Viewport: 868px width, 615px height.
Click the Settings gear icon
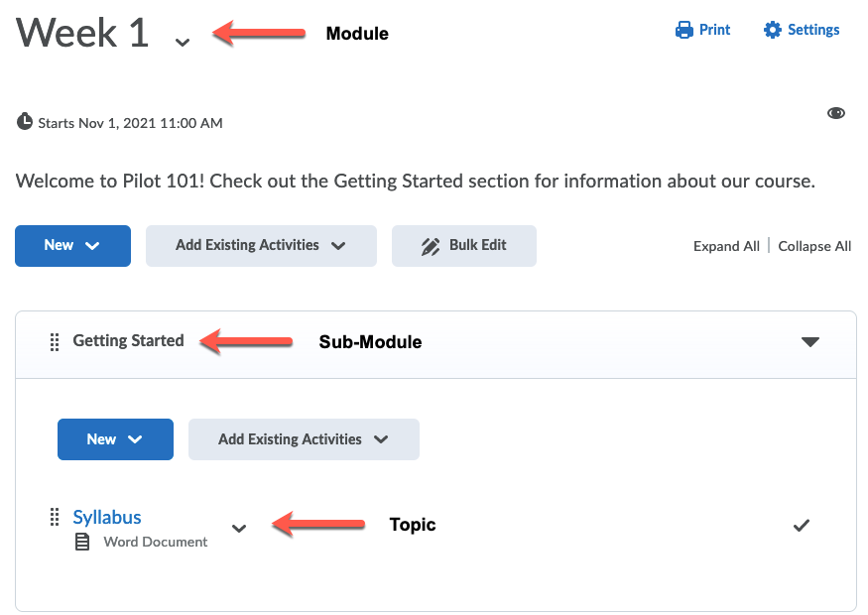(x=773, y=31)
